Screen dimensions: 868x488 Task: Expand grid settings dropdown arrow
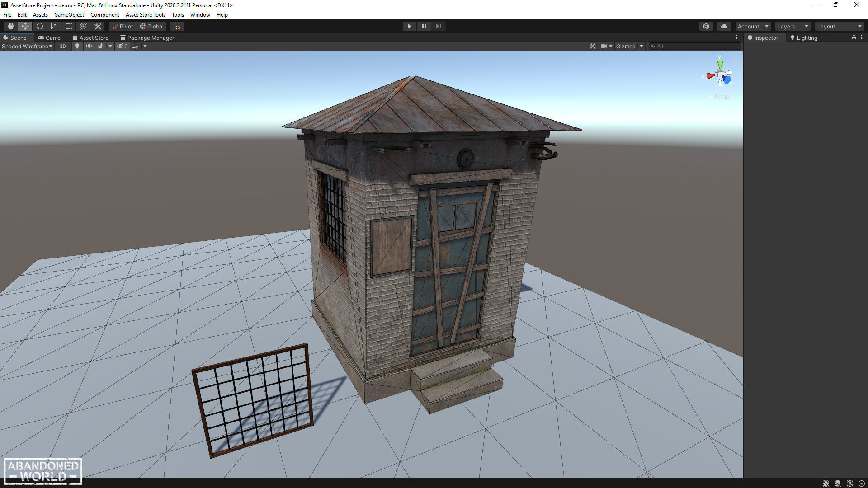[145, 46]
